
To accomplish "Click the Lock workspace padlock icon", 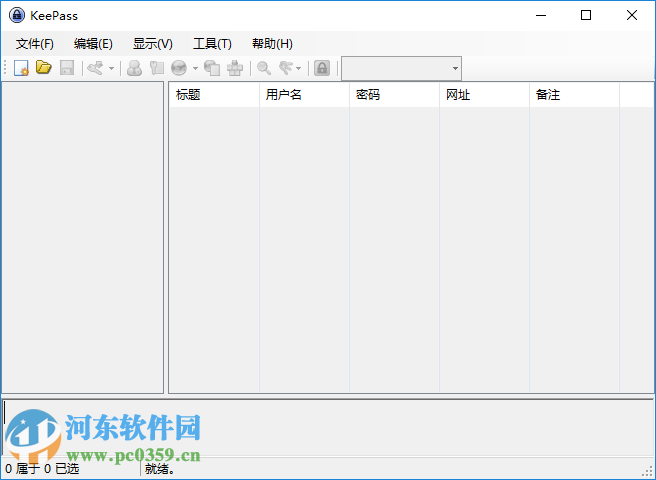I will click(x=322, y=68).
